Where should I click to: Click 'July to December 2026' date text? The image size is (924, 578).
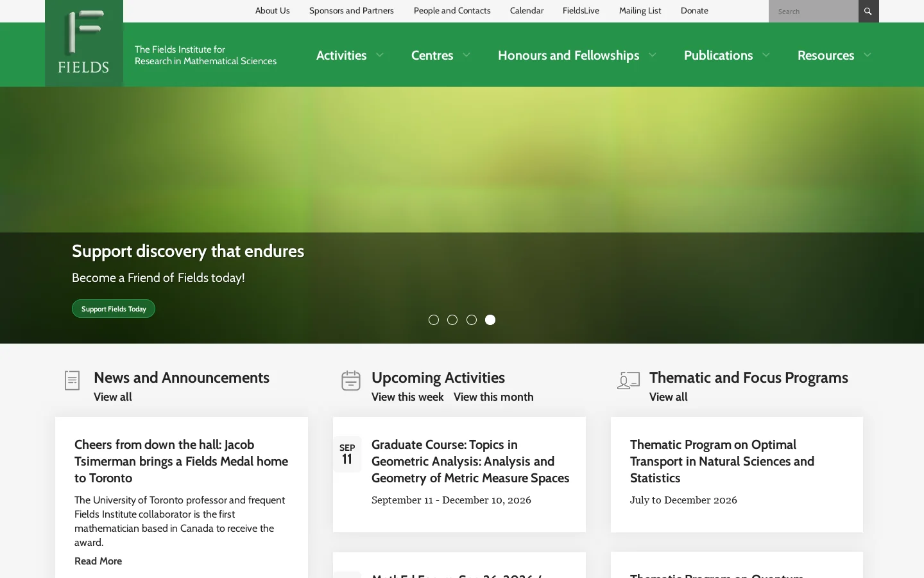click(683, 500)
